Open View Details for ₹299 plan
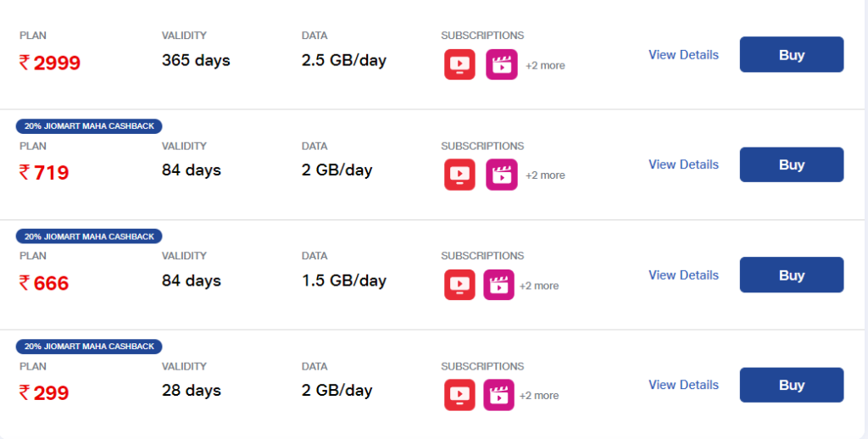Viewport: 868px width, 439px height. pyautogui.click(x=683, y=385)
